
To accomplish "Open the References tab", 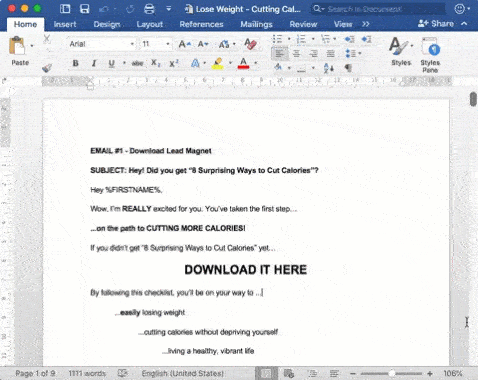I will point(201,24).
